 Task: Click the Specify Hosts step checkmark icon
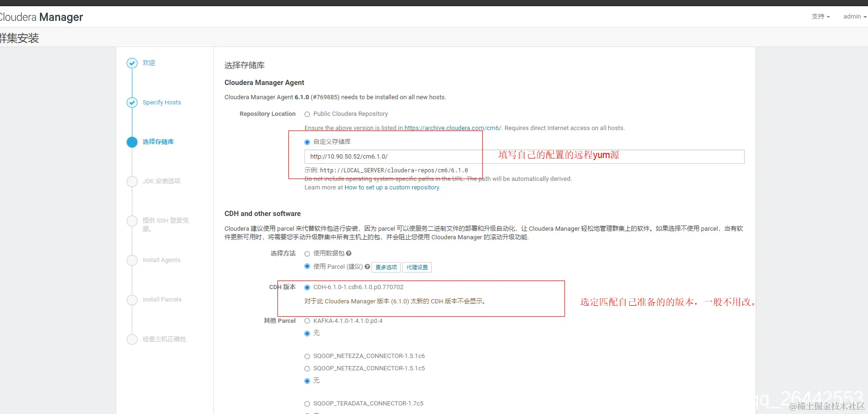tap(132, 103)
